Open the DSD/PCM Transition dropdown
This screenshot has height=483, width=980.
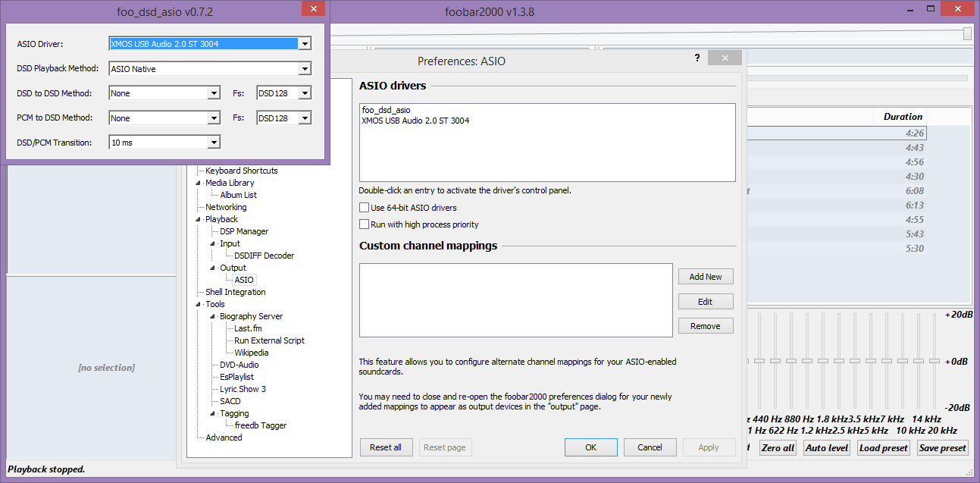[x=214, y=143]
